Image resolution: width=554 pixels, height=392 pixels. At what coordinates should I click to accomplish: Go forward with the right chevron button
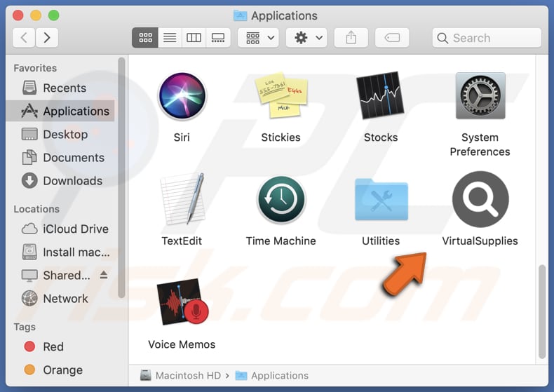click(47, 37)
